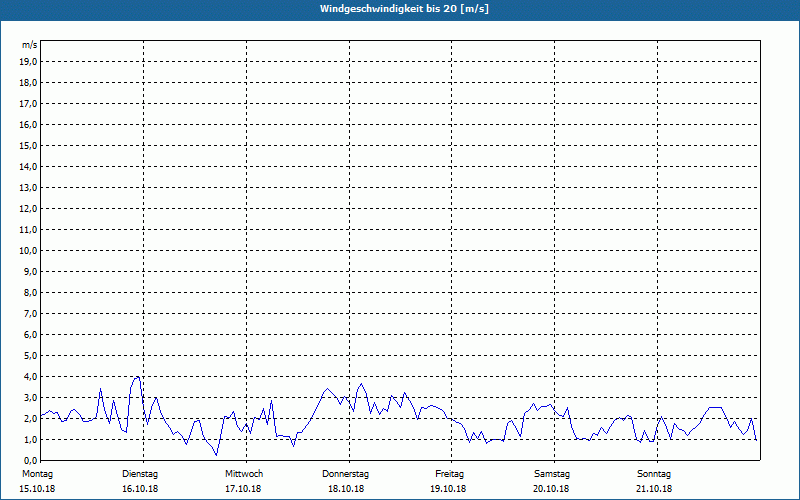The image size is (800, 500).
Task: Click the 10,0 y-axis label
Action: [x=28, y=251]
